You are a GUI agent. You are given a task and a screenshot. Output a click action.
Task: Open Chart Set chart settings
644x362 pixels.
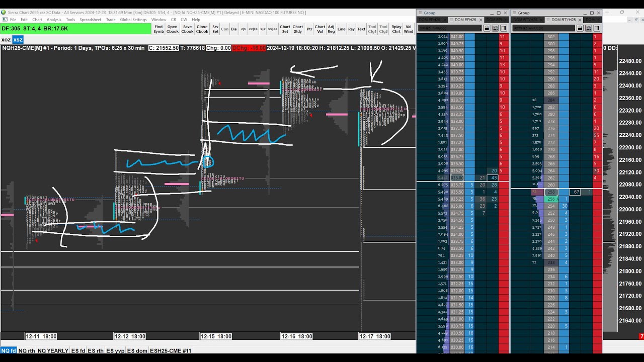click(x=285, y=29)
